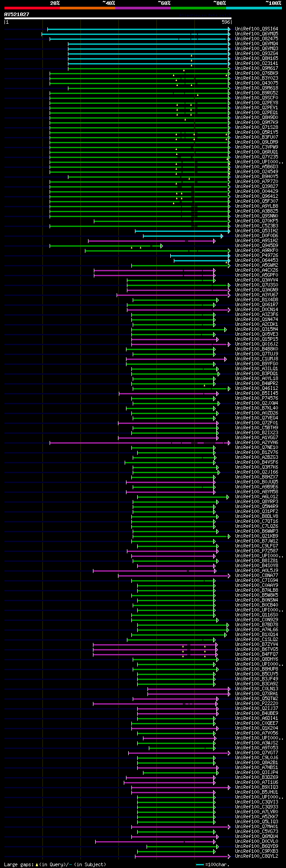The image size is (286, 868).
Task: Click UniRef100_Q2PEV1 hit name
Action: pos(257,108)
